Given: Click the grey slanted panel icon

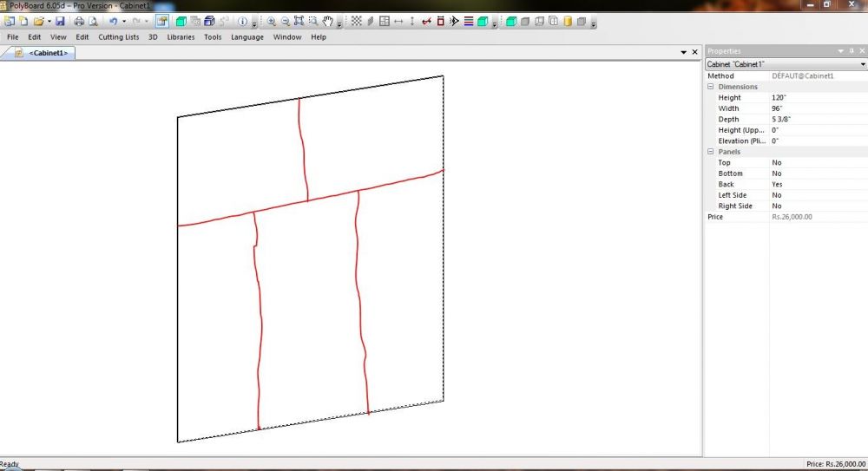Looking at the screenshot, I should [x=371, y=21].
